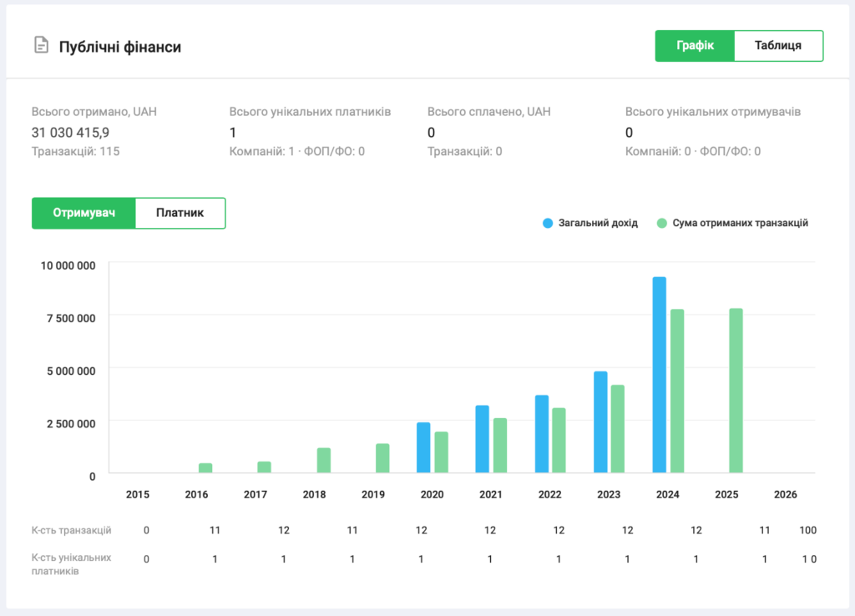The width and height of the screenshot is (855, 616).
Task: Click the green bar for 2023
Action: pos(618,429)
